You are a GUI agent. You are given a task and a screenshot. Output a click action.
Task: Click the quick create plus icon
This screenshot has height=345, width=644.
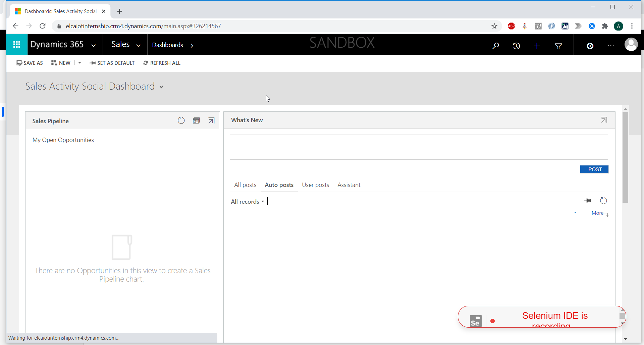(537, 46)
